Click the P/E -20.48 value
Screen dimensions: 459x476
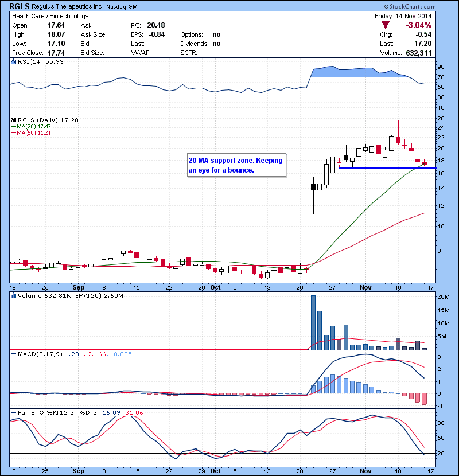pyautogui.click(x=155, y=25)
